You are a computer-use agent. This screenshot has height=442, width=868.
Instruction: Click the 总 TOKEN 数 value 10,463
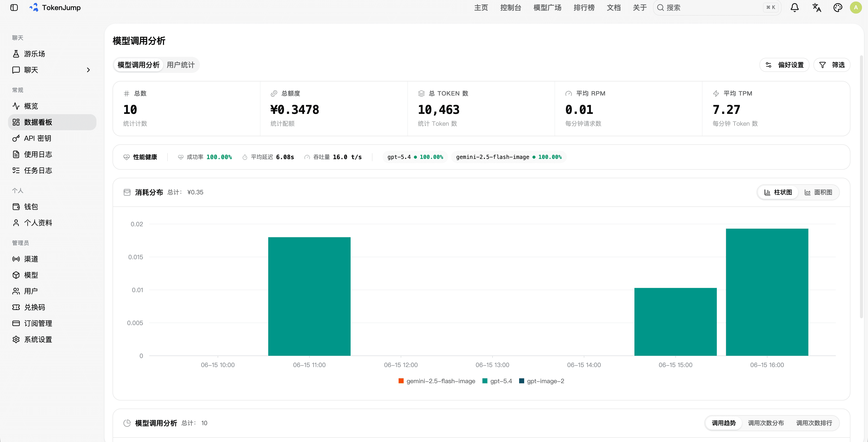[x=438, y=110]
